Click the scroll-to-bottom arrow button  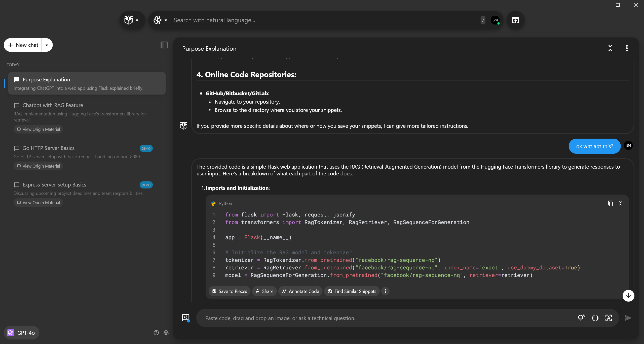click(x=628, y=296)
